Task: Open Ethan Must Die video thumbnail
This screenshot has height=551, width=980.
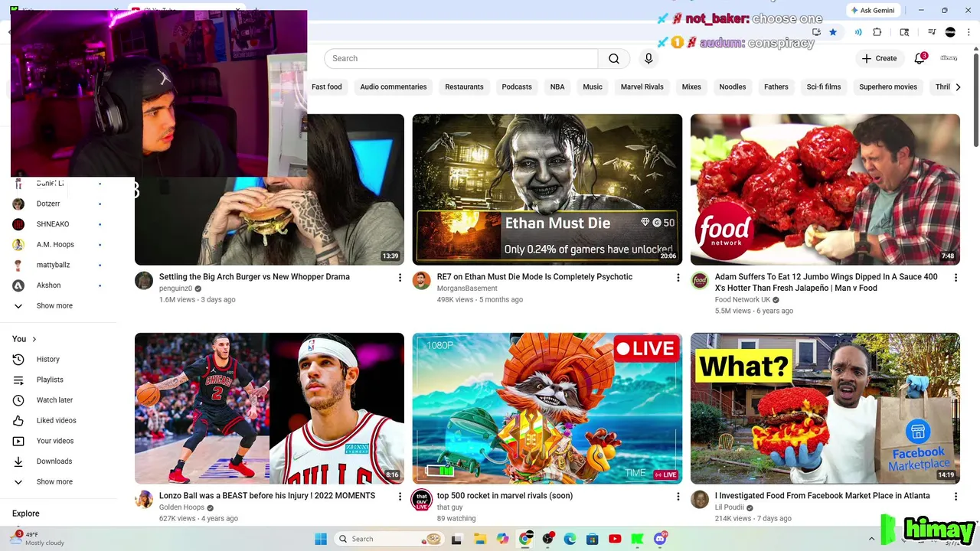Action: click(x=547, y=189)
